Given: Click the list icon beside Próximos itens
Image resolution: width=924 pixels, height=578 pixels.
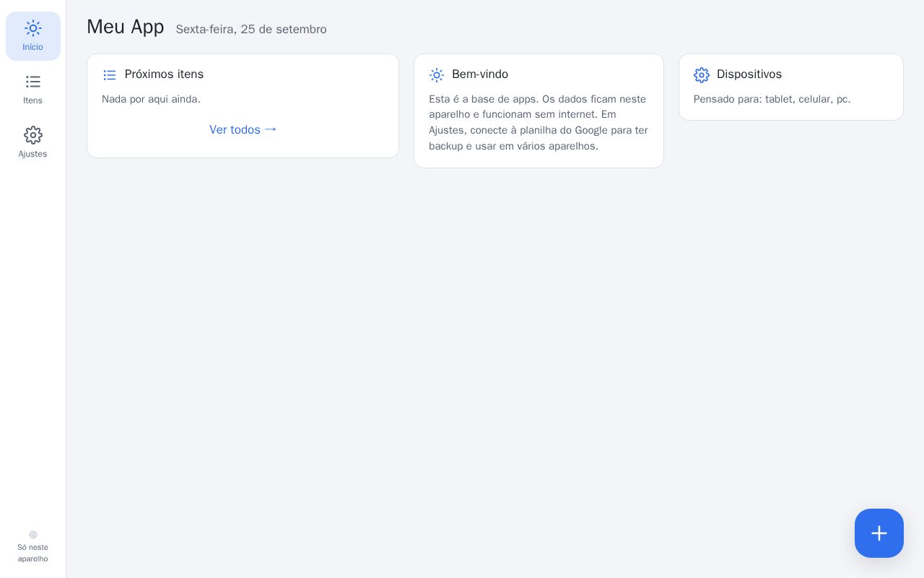Looking at the screenshot, I should pyautogui.click(x=110, y=75).
